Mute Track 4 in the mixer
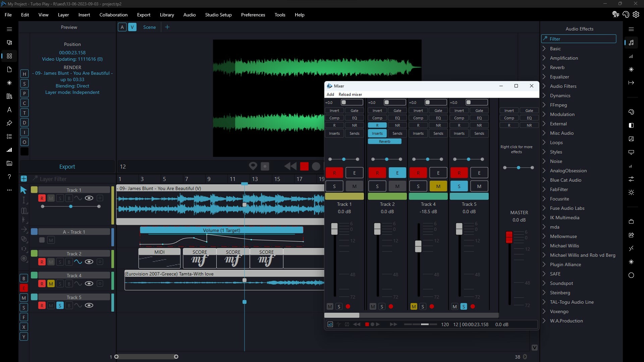Screen dimensions: 644x362 438,186
